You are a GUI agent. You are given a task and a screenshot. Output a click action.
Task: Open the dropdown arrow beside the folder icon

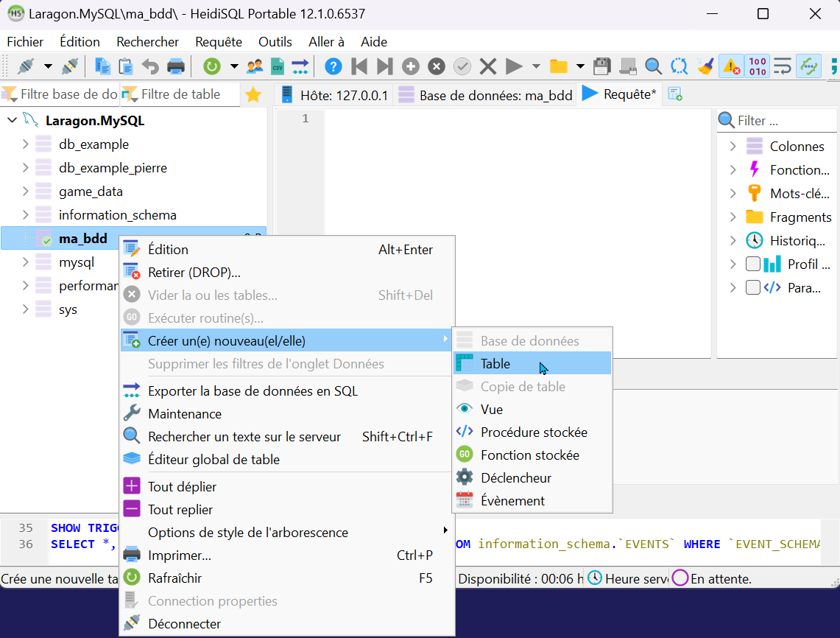(x=580, y=66)
